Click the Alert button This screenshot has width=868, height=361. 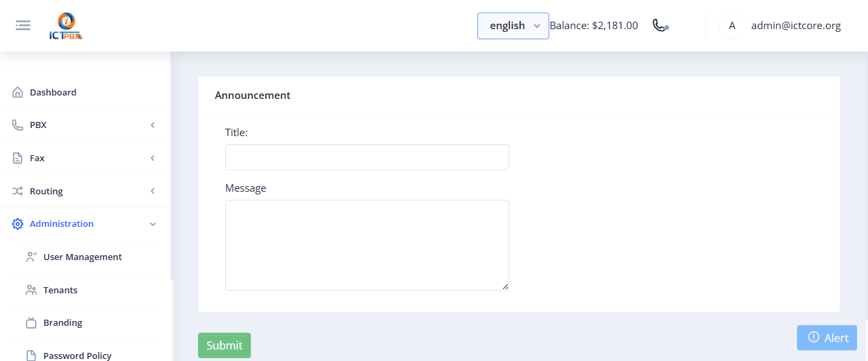pyautogui.click(x=827, y=337)
